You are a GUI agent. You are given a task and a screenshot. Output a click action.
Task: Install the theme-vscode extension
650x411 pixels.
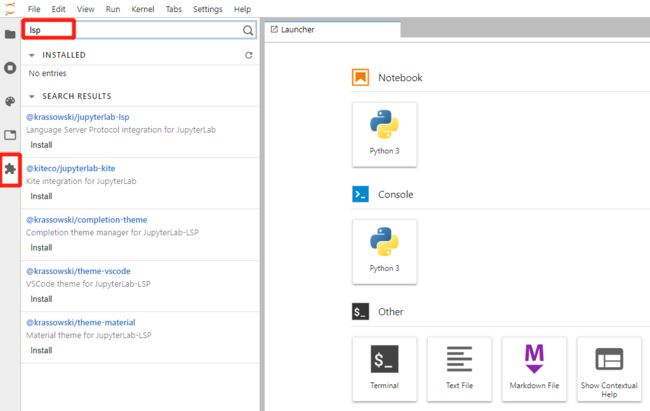[41, 299]
